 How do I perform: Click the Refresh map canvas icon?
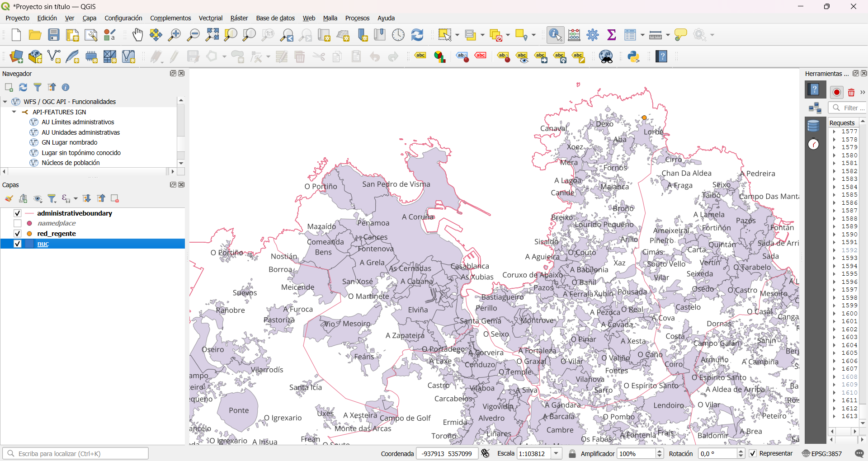click(417, 35)
